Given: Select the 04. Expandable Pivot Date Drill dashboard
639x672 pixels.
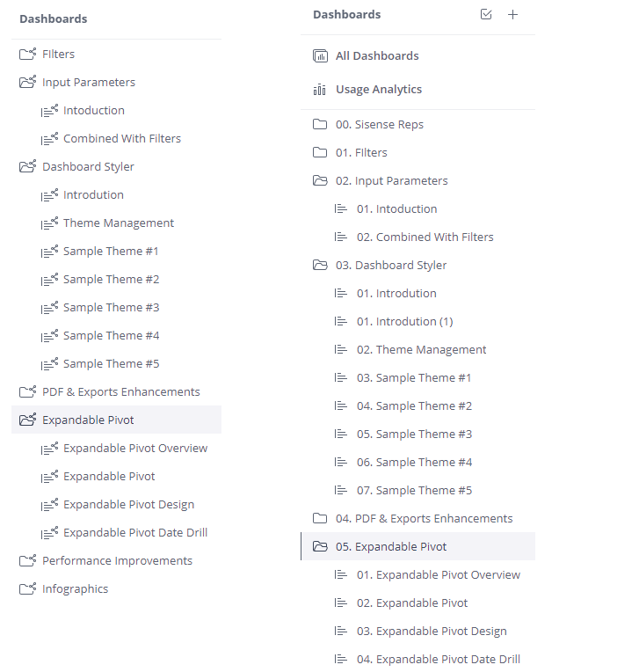Looking at the screenshot, I should pyautogui.click(x=438, y=659).
